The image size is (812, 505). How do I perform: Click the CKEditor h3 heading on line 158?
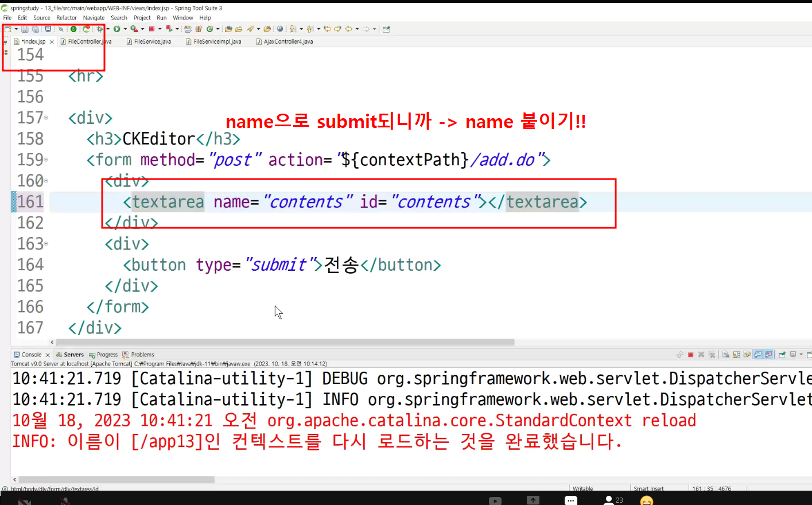pyautogui.click(x=163, y=139)
